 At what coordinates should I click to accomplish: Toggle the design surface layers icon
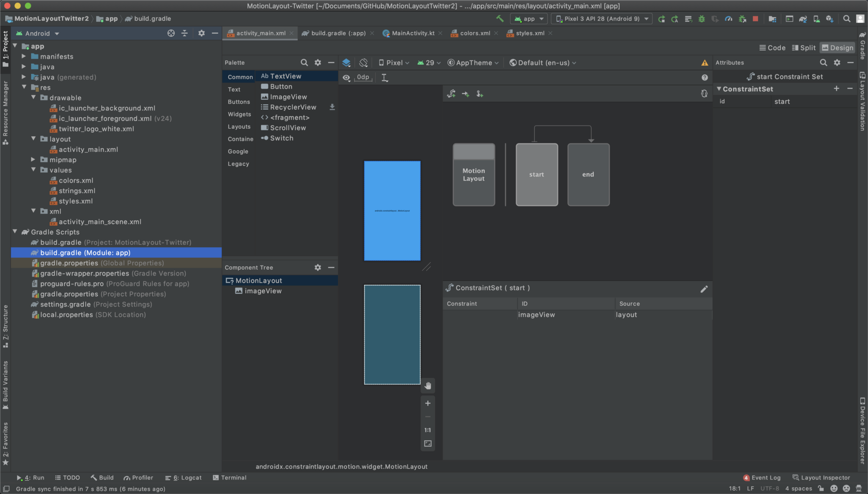click(346, 63)
